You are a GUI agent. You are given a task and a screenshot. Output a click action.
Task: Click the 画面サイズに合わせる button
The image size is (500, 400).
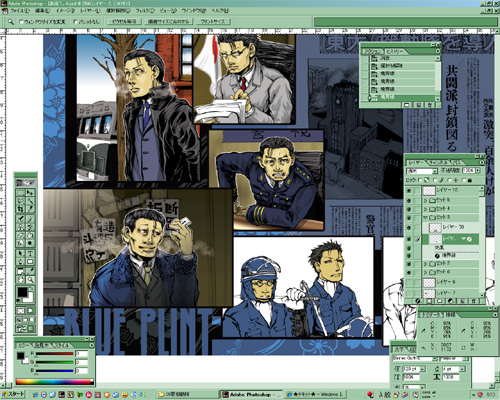[x=168, y=22]
